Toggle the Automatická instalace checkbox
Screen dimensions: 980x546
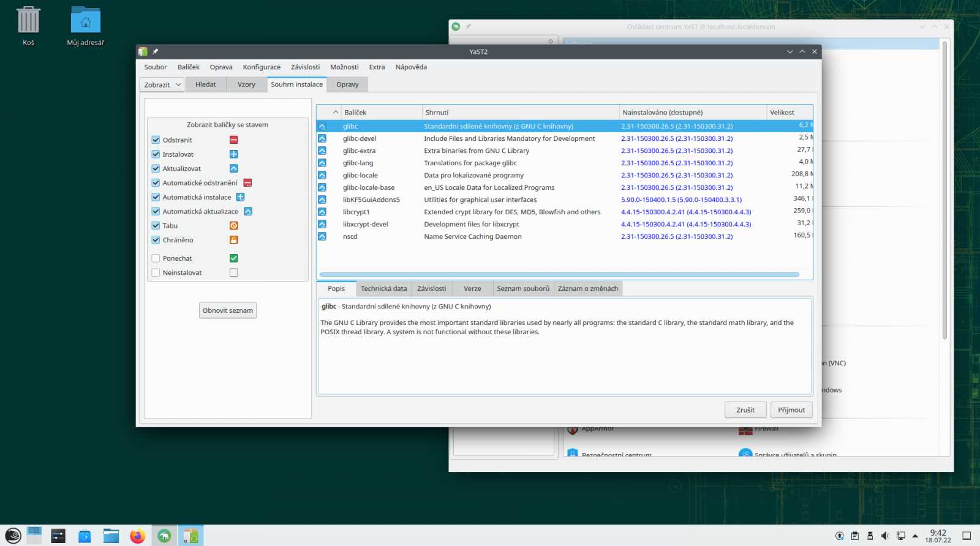coord(156,197)
